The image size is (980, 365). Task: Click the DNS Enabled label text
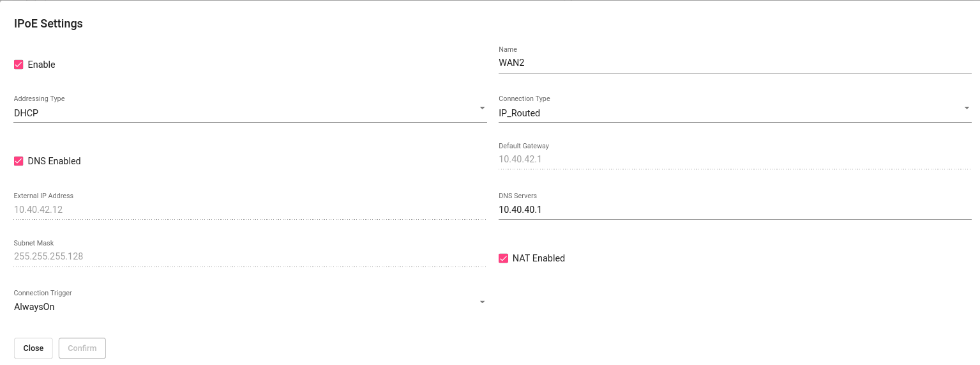pos(54,161)
